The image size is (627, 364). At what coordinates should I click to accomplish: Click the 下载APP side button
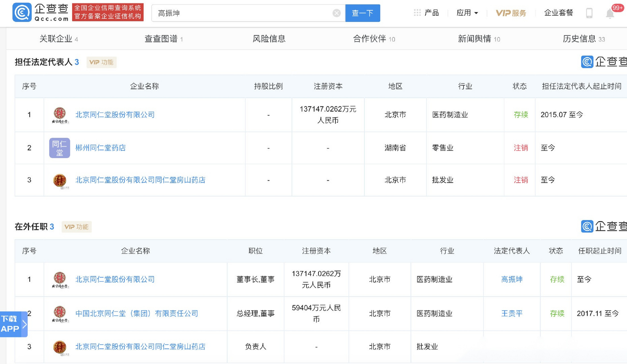[x=14, y=324]
